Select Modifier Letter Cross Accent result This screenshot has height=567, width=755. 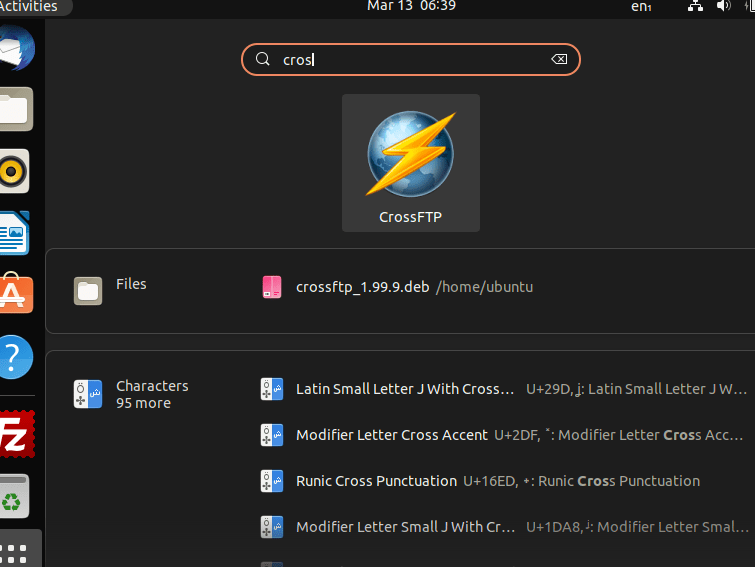pyautogui.click(x=504, y=435)
